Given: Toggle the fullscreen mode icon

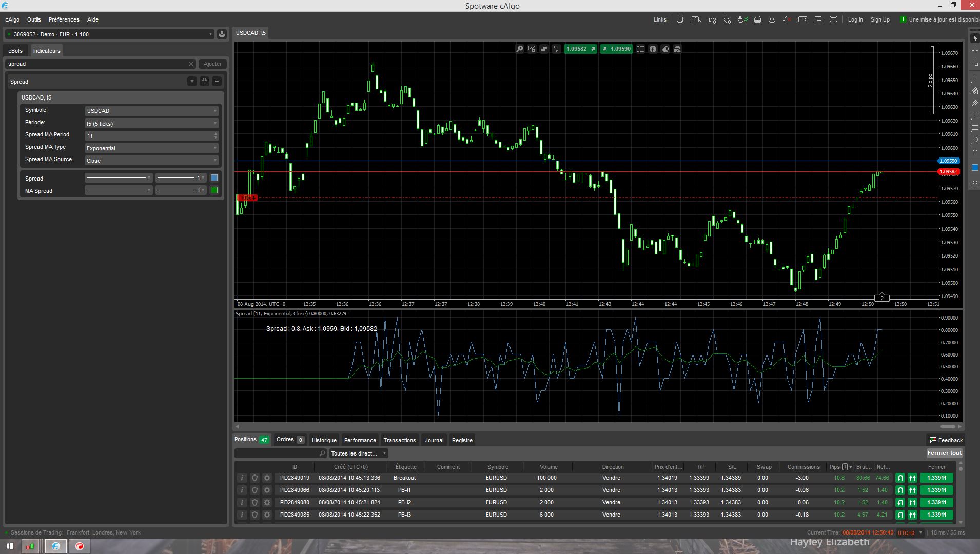Looking at the screenshot, I should 833,19.
